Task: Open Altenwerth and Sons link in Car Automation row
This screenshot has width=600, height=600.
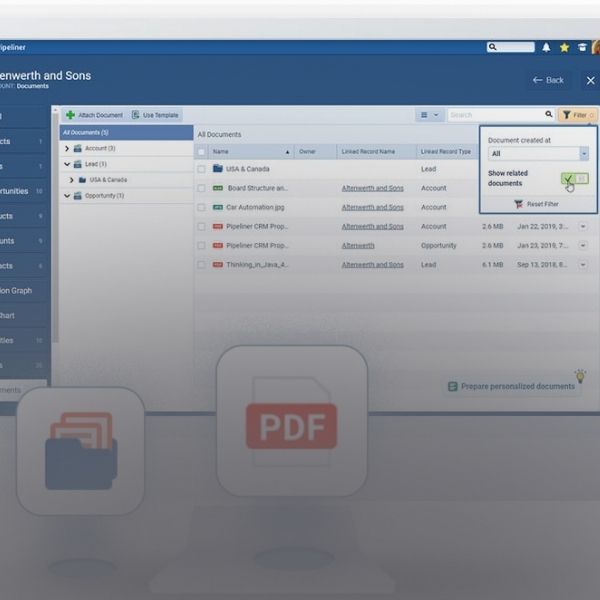Action: point(372,207)
